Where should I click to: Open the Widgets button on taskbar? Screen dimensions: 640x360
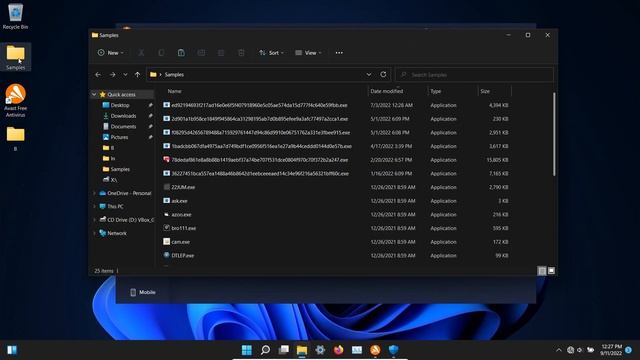point(12,350)
